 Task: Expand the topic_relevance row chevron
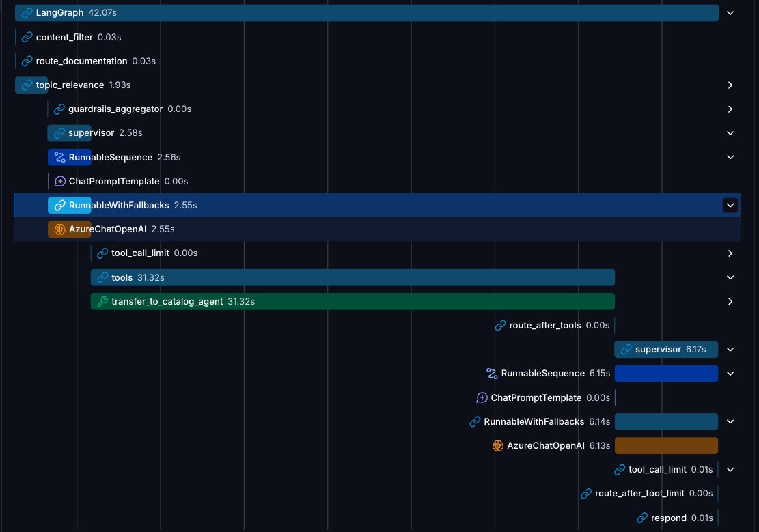[x=730, y=85]
